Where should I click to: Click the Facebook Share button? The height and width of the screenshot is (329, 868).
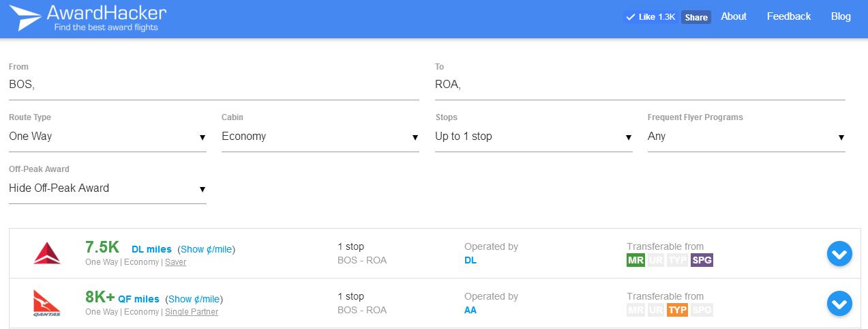(x=696, y=17)
